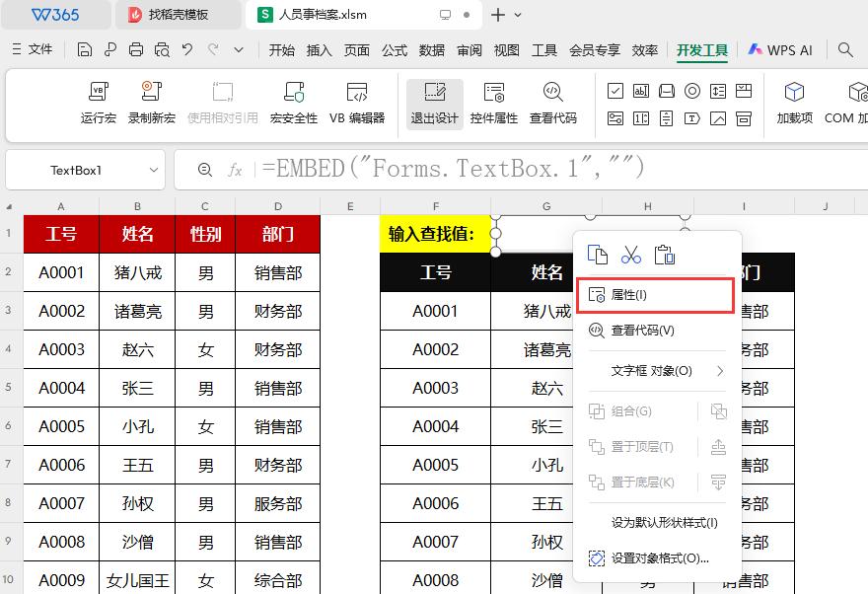
Task: Click the select-all corner of sheet
Action: pos(10,206)
